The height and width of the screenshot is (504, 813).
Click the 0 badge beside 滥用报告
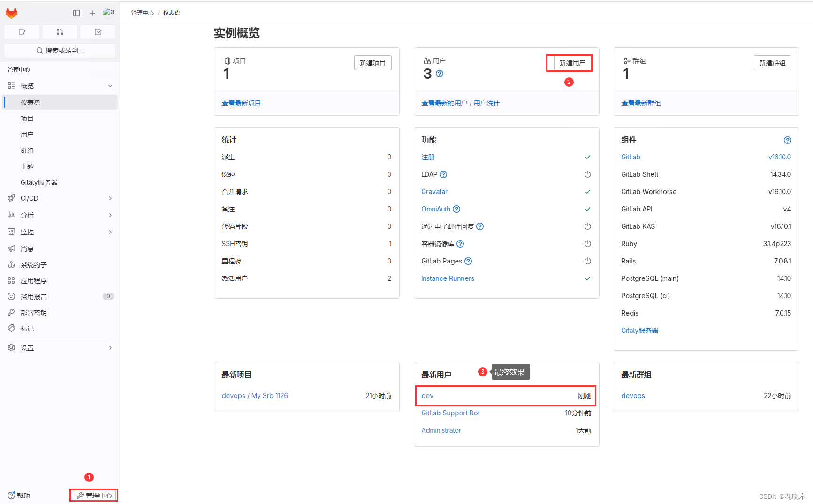coord(108,296)
